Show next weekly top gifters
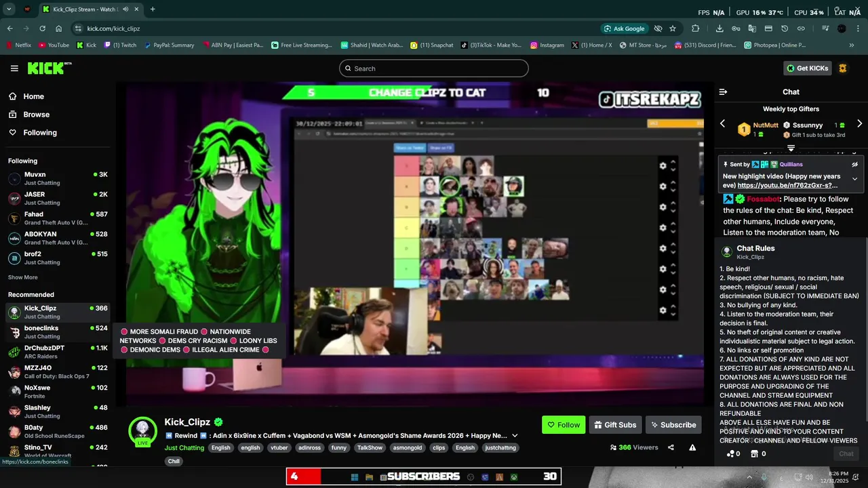Image resolution: width=868 pixels, height=488 pixels. pos(859,123)
